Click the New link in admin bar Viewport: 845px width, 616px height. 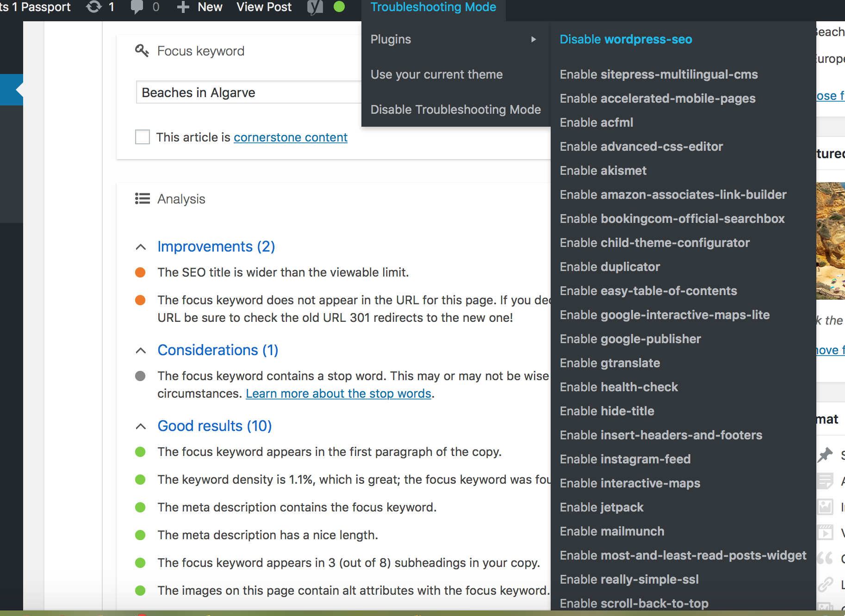click(x=210, y=7)
